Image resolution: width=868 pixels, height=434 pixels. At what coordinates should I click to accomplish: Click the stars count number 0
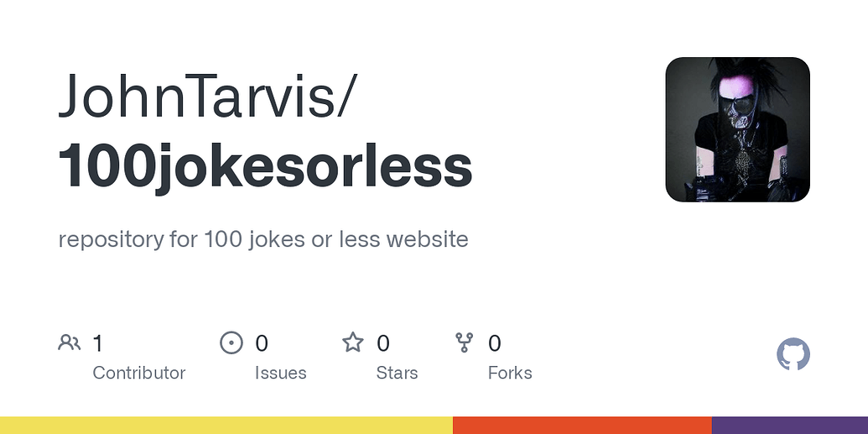(383, 343)
